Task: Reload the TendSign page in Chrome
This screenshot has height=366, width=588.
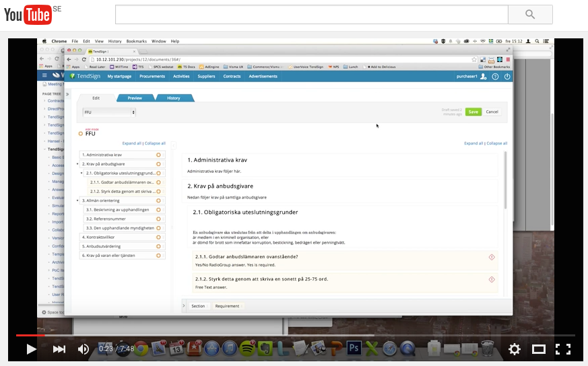Action: point(84,60)
